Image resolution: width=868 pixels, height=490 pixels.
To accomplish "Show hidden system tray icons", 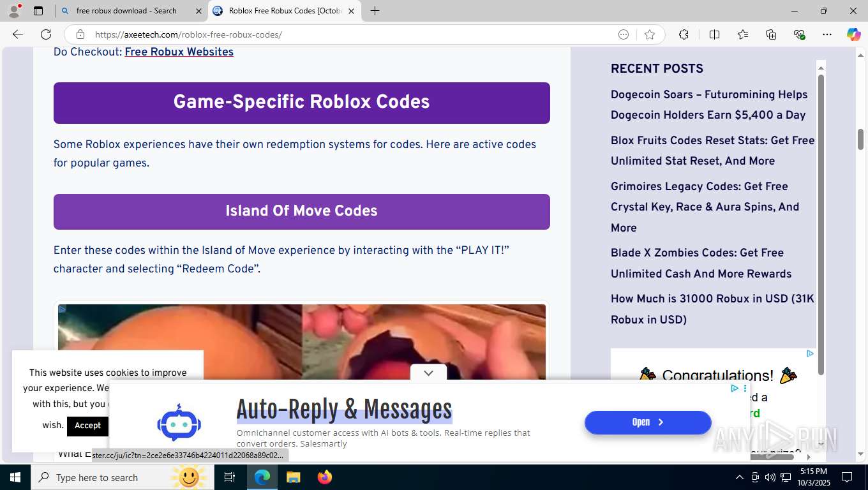I will tap(739, 477).
